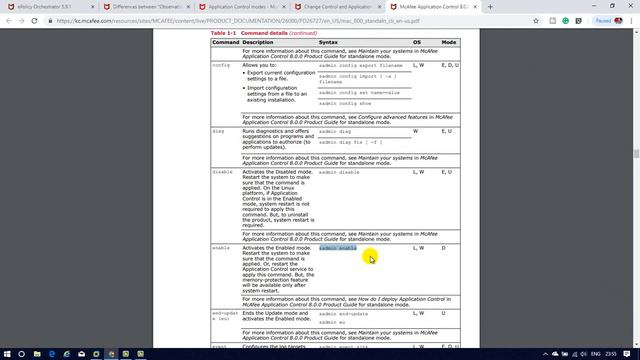
Task: Click the 'diag' command cell
Action: 218,131
